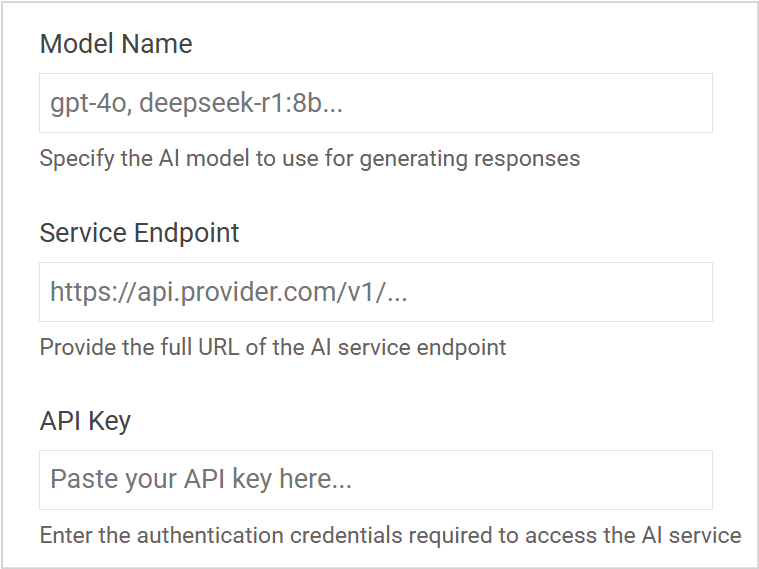Screen dimensions: 759x569
Task: Click the word "Key" in the API heading
Action: pyautogui.click(x=110, y=421)
